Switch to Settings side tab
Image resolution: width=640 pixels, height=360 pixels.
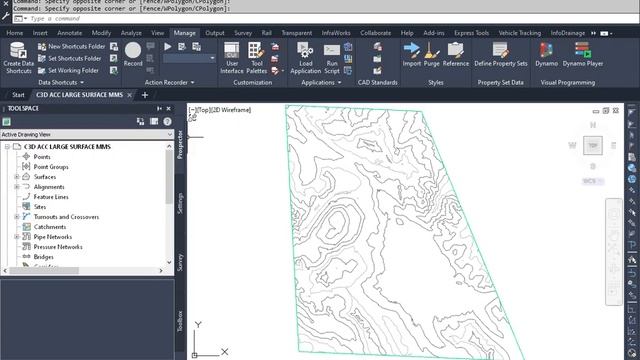click(x=180, y=203)
